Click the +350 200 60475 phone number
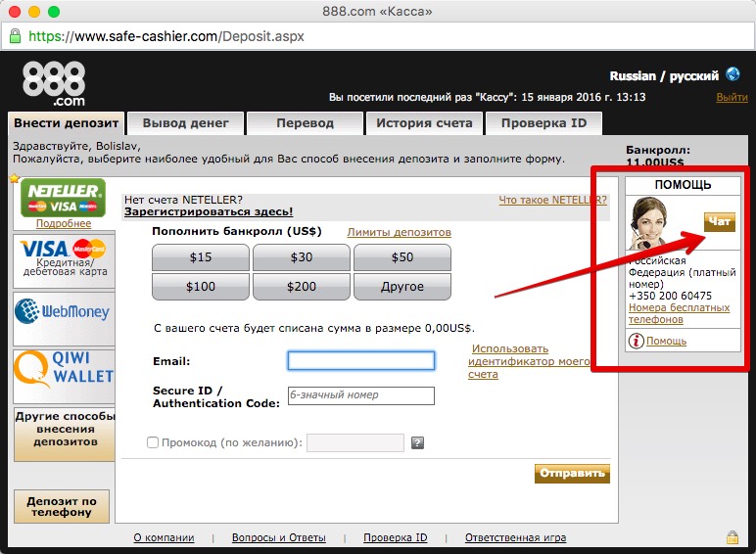Viewport: 756px width, 554px height. point(670,296)
